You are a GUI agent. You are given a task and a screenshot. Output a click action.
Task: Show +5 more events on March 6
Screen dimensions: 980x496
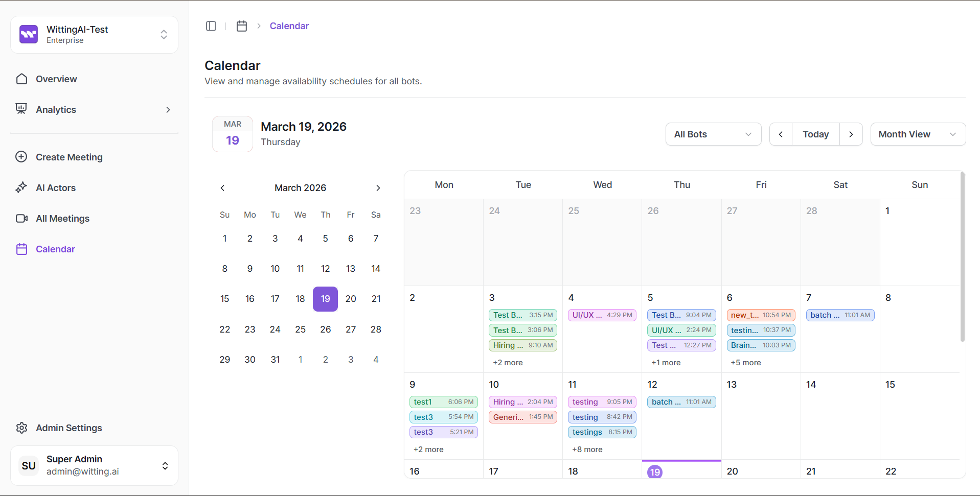[x=745, y=363]
